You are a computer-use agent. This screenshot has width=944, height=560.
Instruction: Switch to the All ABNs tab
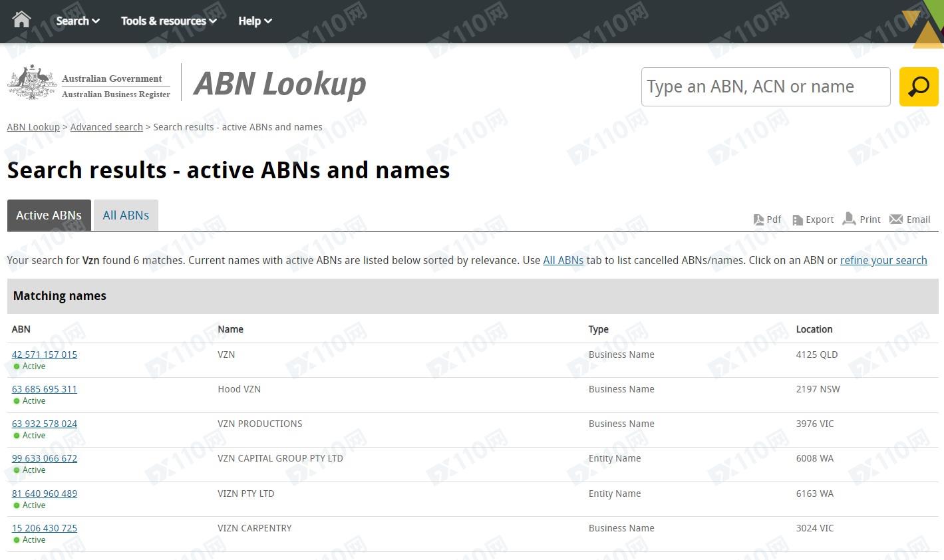coord(126,215)
